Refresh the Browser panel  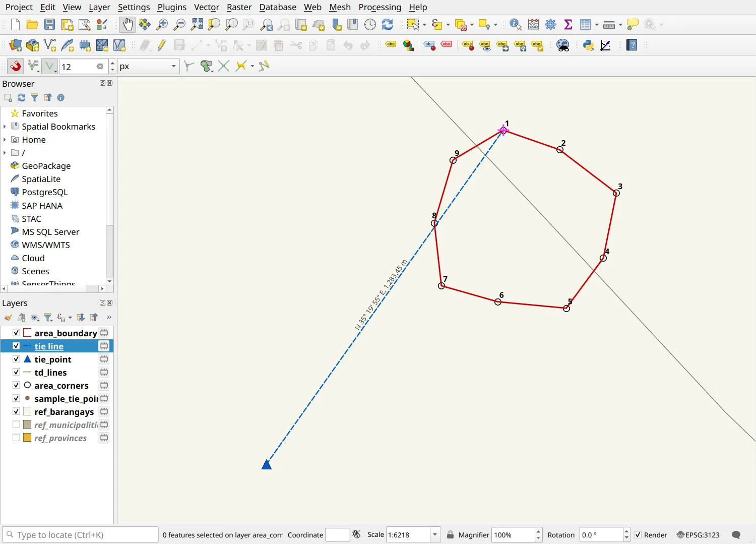click(x=21, y=98)
